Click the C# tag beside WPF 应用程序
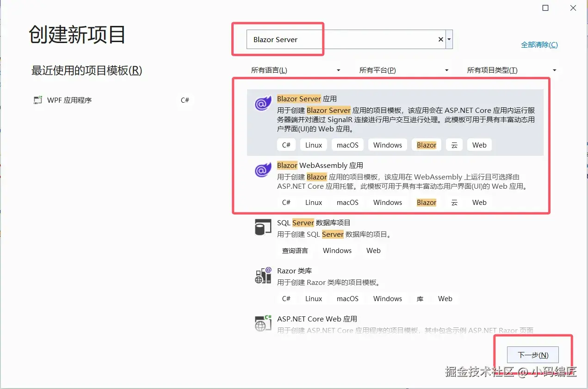Image resolution: width=588 pixels, height=389 pixels. [185, 100]
